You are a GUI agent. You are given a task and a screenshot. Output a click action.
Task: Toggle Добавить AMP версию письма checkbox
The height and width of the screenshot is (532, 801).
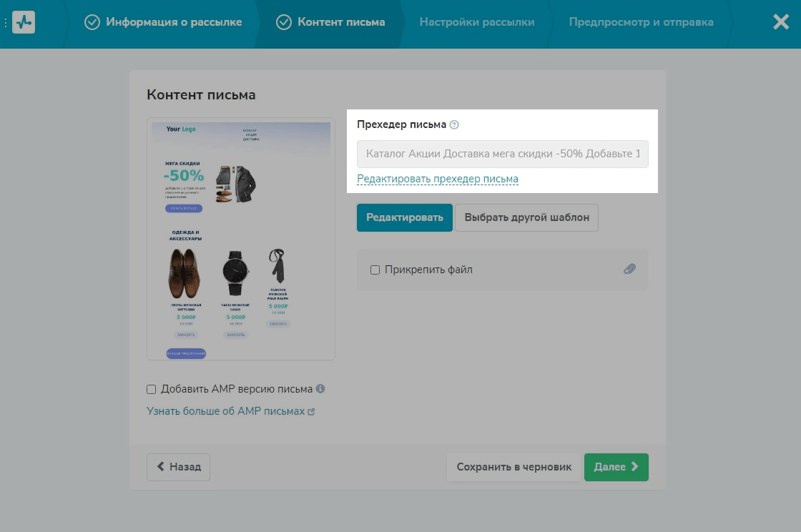coord(151,389)
